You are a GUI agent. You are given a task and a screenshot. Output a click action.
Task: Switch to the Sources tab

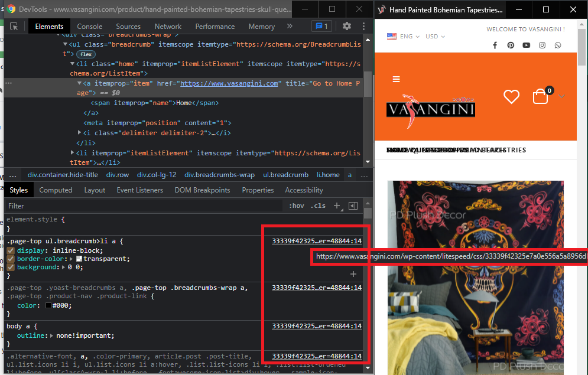(128, 26)
